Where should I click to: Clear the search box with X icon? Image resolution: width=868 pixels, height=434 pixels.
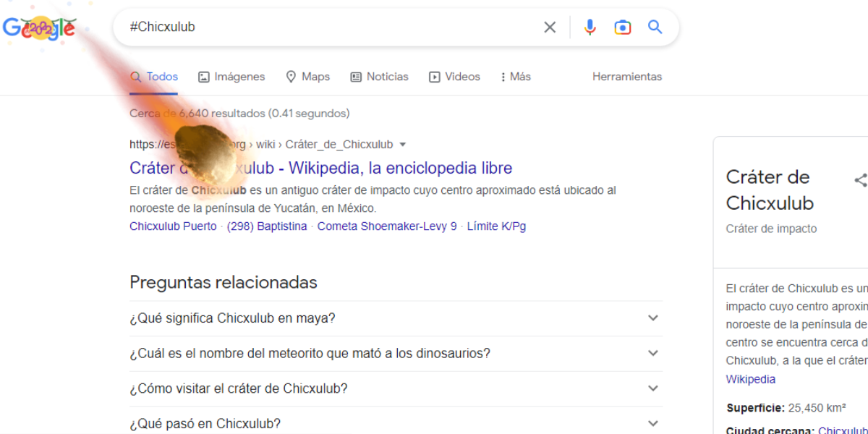pos(550,27)
